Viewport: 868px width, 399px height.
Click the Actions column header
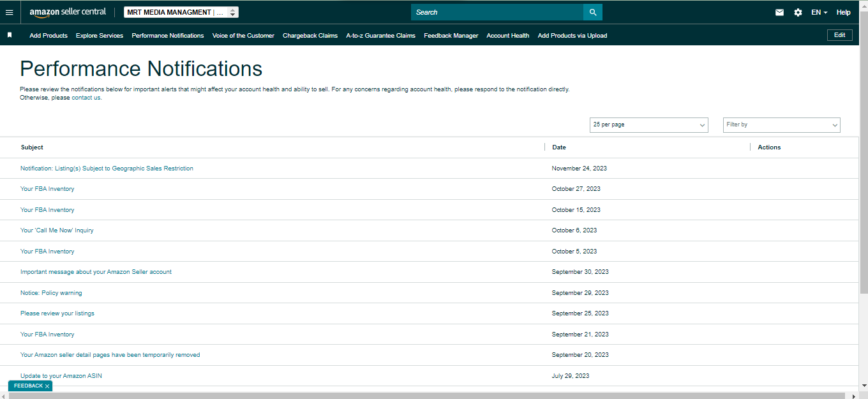tap(769, 147)
